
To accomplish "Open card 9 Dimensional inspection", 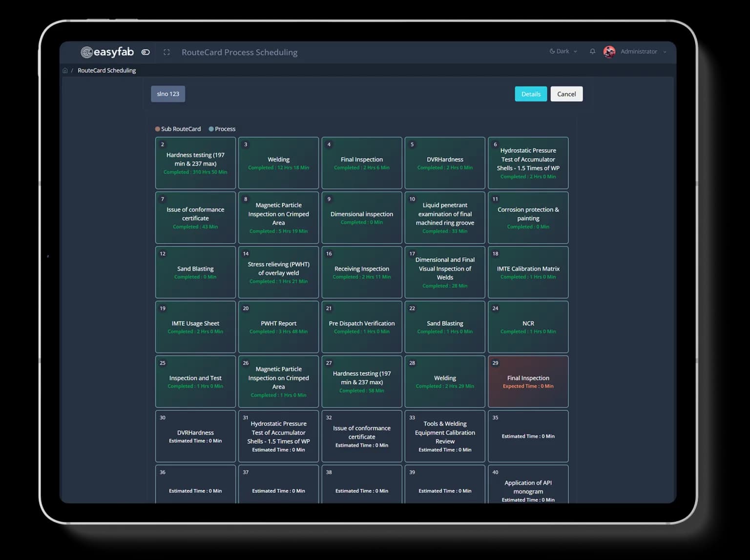I will pyautogui.click(x=362, y=218).
